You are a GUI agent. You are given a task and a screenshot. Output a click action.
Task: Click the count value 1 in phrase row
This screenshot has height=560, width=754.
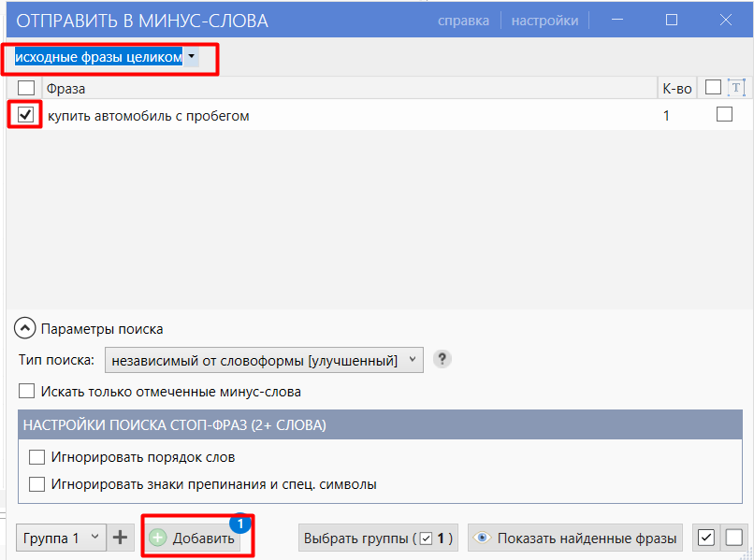(666, 116)
